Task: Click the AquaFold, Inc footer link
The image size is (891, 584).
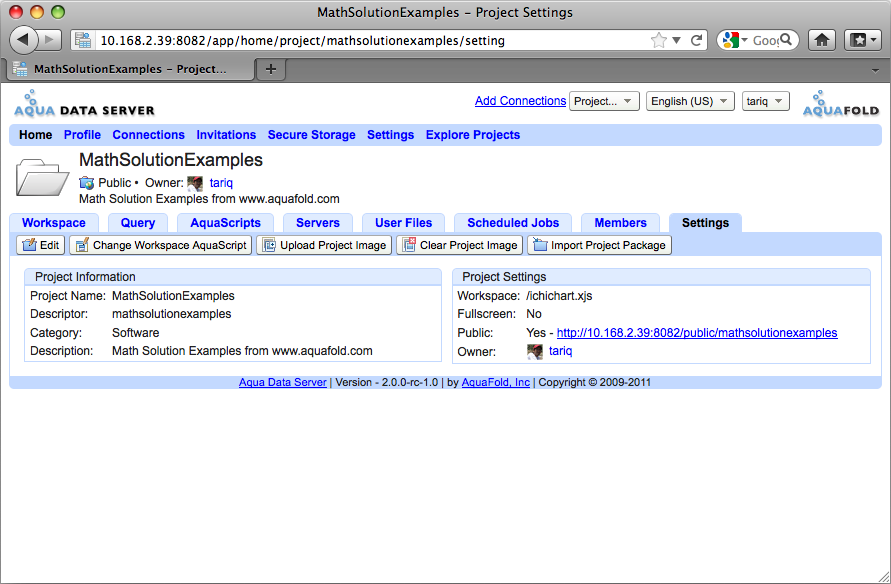Action: (x=496, y=382)
